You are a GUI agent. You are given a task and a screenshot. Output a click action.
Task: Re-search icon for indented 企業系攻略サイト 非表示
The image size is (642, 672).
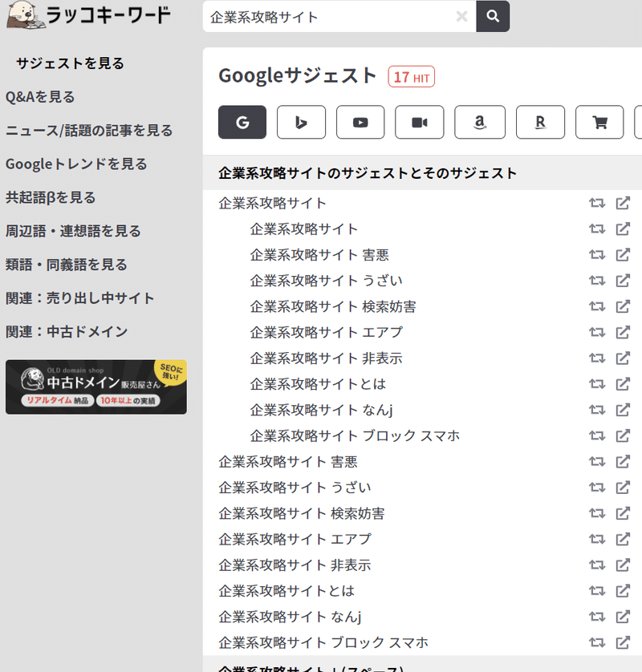tap(597, 358)
